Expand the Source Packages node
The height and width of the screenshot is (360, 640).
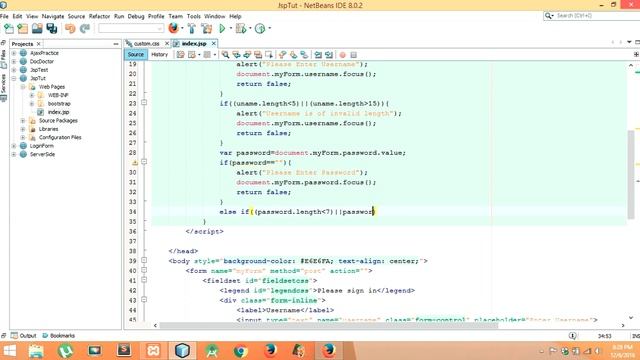pyautogui.click(x=23, y=121)
